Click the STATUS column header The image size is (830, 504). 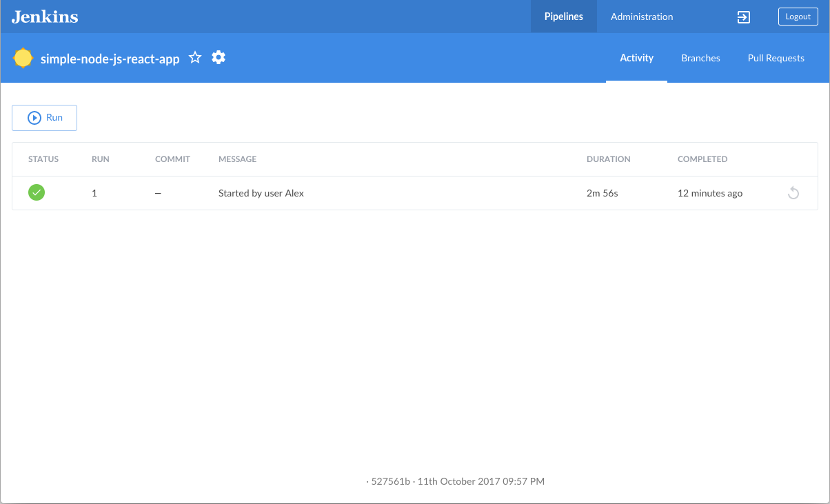(x=43, y=159)
